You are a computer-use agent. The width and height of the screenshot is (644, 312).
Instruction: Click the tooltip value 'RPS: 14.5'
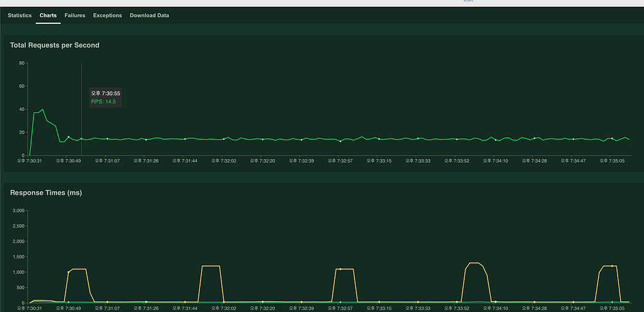tap(104, 101)
